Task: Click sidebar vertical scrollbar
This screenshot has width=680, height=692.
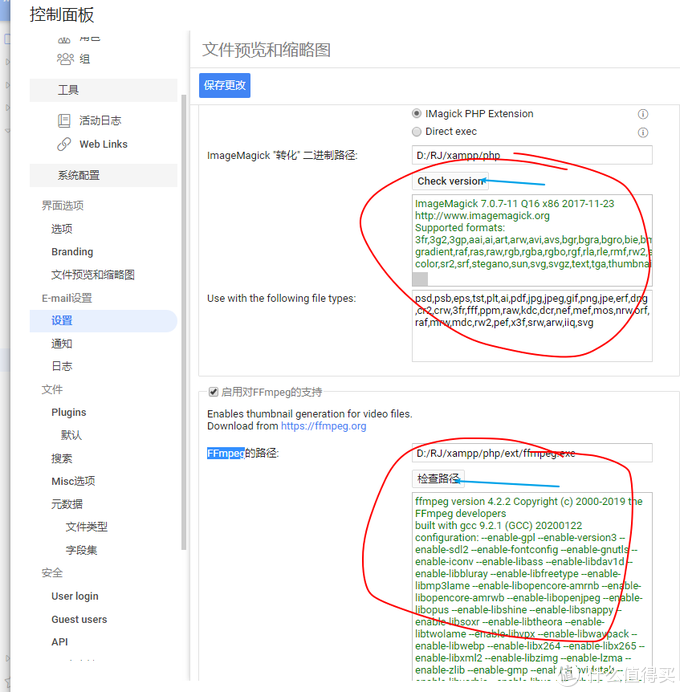Action: pos(184,322)
